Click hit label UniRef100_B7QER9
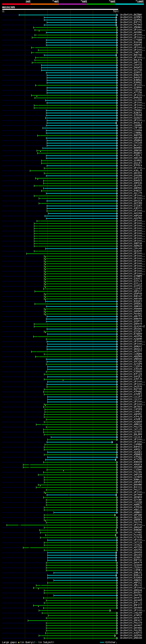 click(131, 334)
